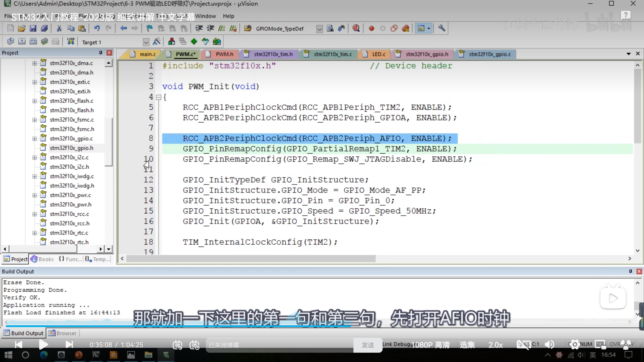Open Options for Target wand icon
Image resolution: width=644 pixels, height=362 pixels.
click(157, 41)
